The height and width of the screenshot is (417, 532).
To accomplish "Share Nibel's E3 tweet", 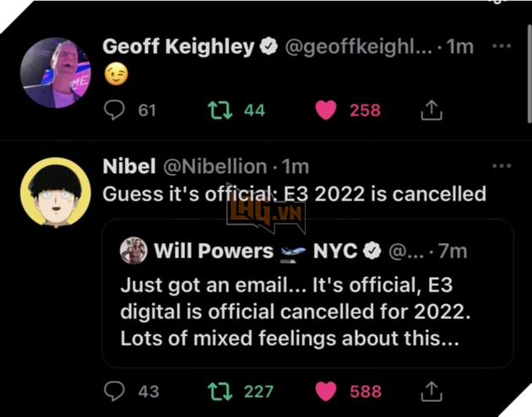I will [431, 391].
